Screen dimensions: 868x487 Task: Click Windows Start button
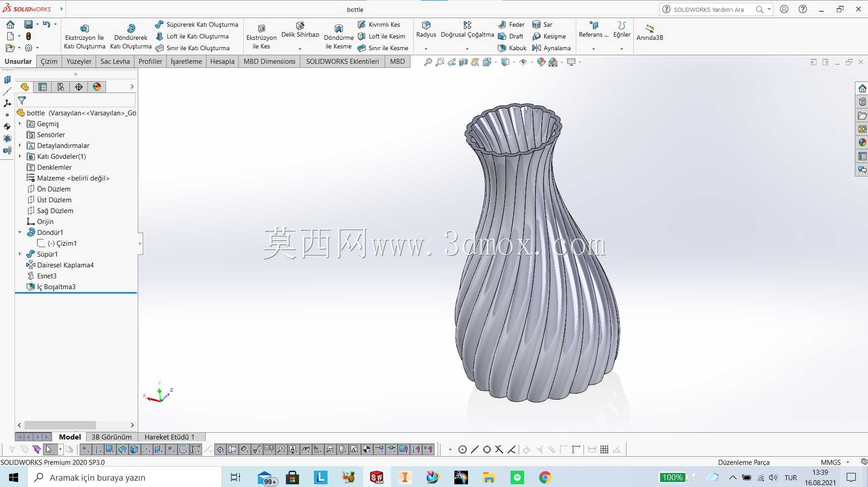(x=13, y=477)
